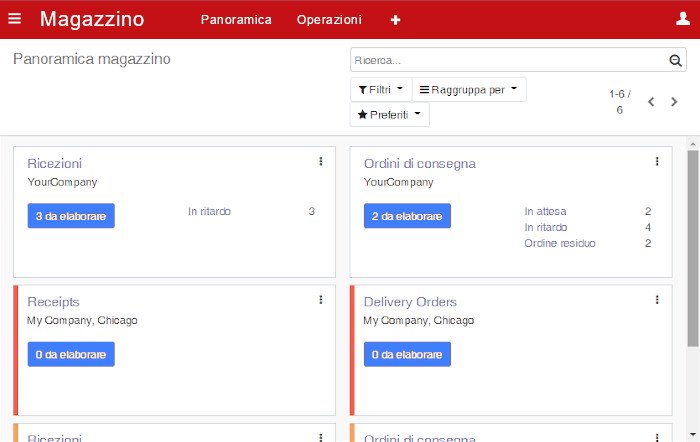Image resolution: width=700 pixels, height=442 pixels.
Task: Open the Operazioni menu
Action: [329, 20]
